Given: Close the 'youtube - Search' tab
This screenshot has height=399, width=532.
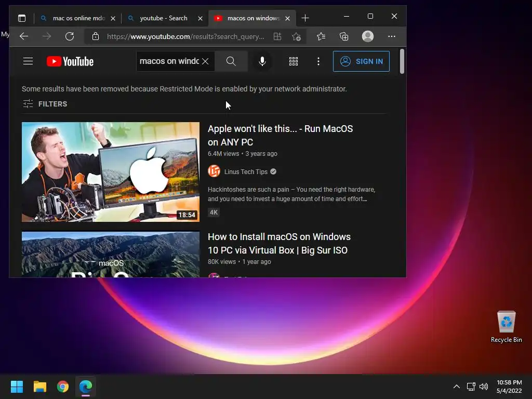Looking at the screenshot, I should 200,18.
